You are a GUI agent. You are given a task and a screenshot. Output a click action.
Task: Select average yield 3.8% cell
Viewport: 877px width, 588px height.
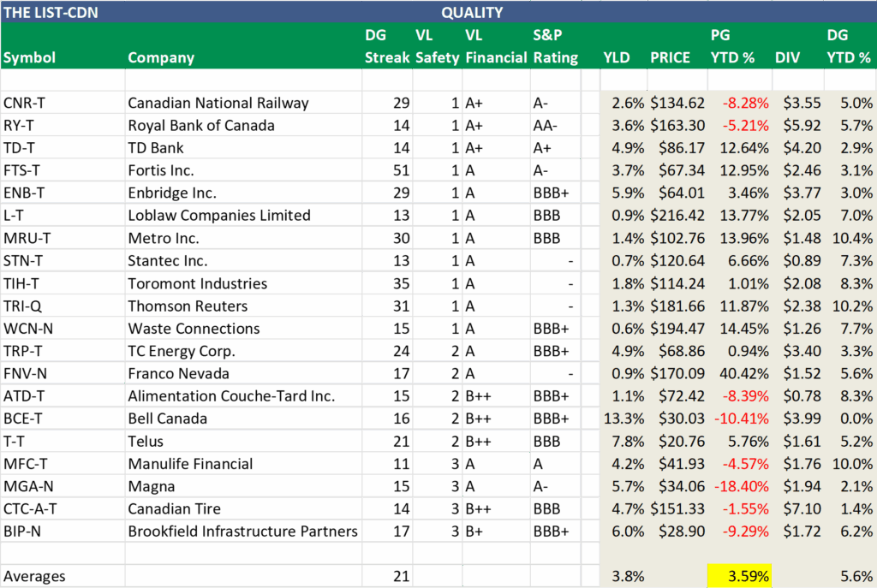[x=623, y=576]
